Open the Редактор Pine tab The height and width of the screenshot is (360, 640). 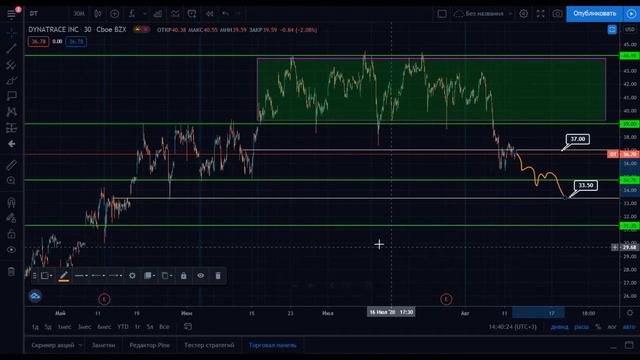[x=149, y=345]
